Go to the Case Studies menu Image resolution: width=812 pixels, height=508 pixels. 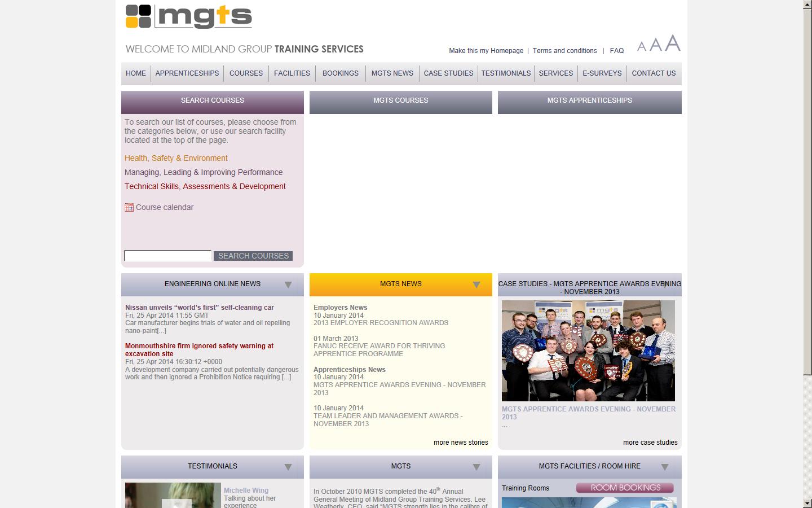click(x=448, y=73)
